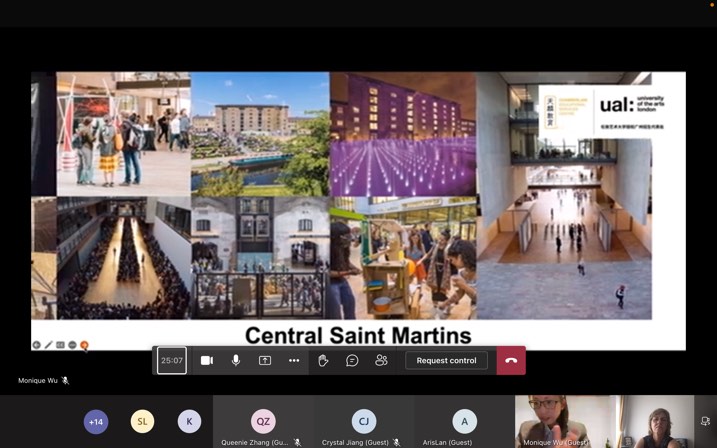This screenshot has width=717, height=448.
Task: Click the 25:07 meeting timer
Action: coord(172,361)
